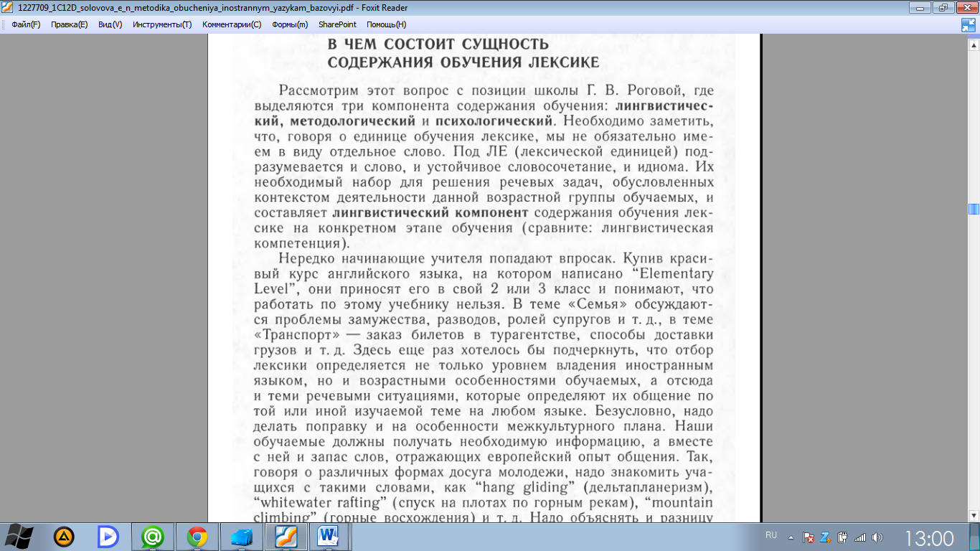Click the power plug tray icon
This screenshot has height=551, width=980.
pos(843,537)
